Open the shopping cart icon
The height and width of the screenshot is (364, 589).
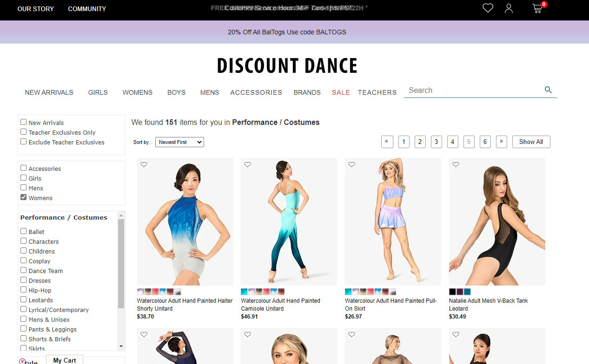[x=537, y=8]
